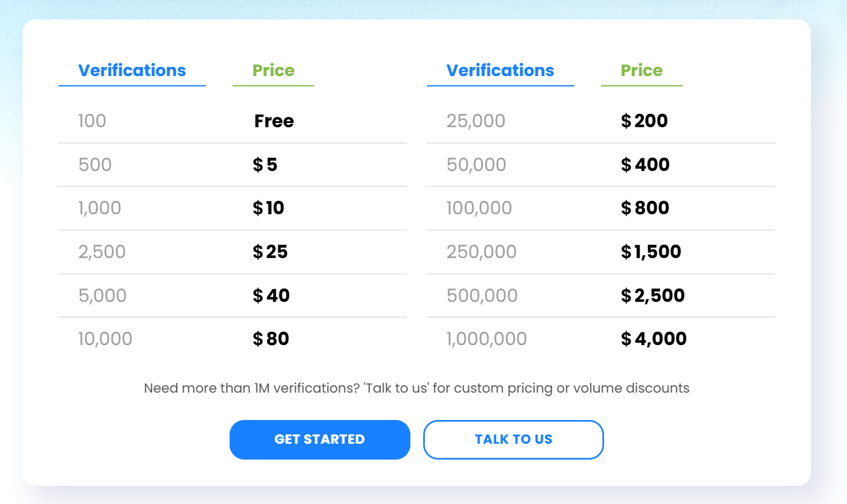Choose the $800 price value
The width and height of the screenshot is (847, 504).
pyautogui.click(x=645, y=208)
